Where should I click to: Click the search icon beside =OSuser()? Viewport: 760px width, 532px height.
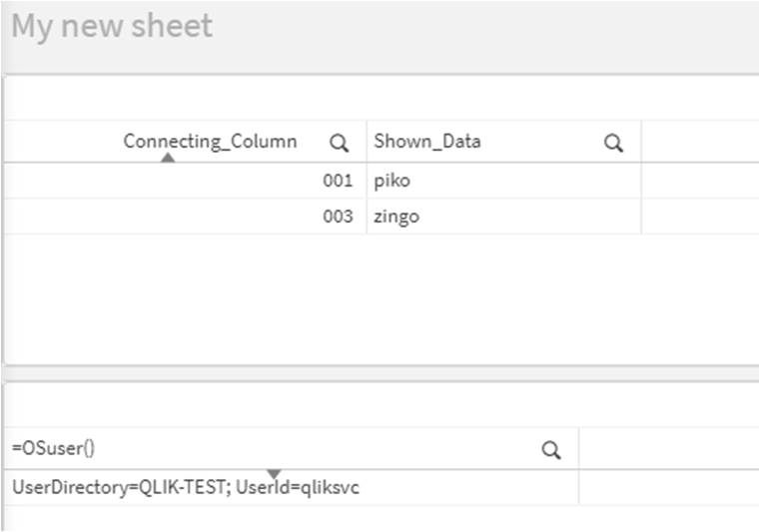point(551,449)
